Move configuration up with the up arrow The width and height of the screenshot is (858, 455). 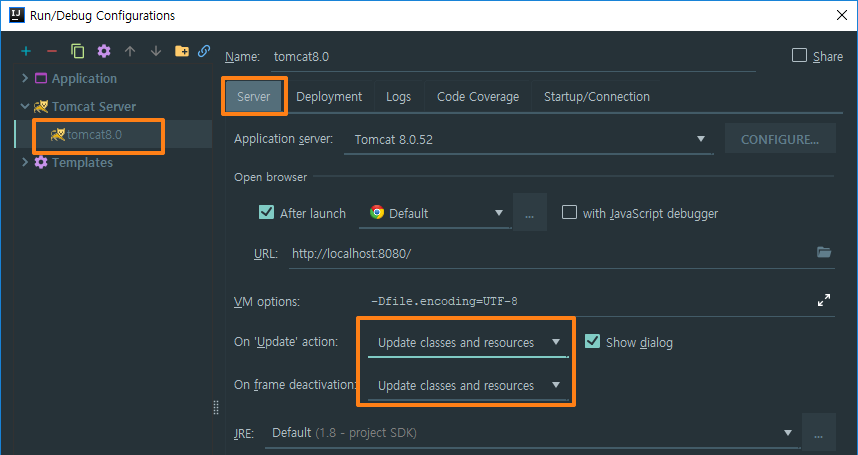click(x=130, y=51)
